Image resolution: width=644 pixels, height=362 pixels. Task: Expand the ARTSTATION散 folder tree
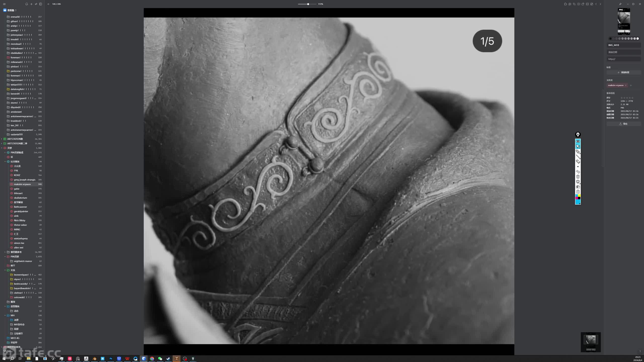tap(2, 139)
